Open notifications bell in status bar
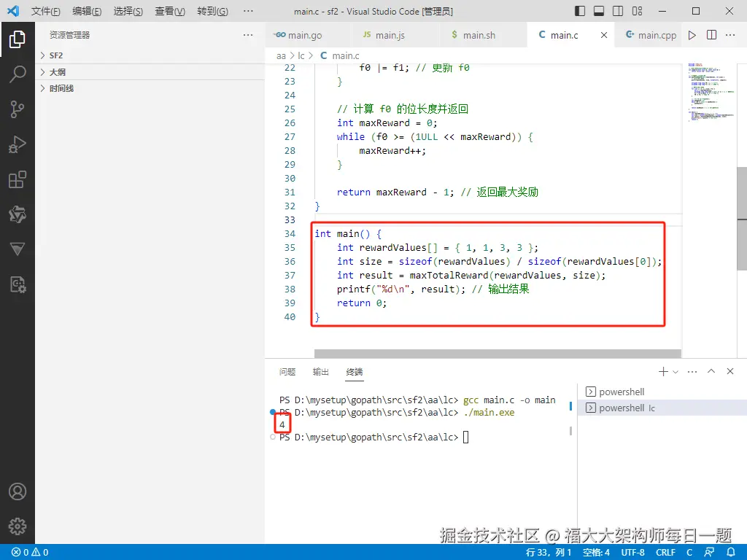 [731, 553]
